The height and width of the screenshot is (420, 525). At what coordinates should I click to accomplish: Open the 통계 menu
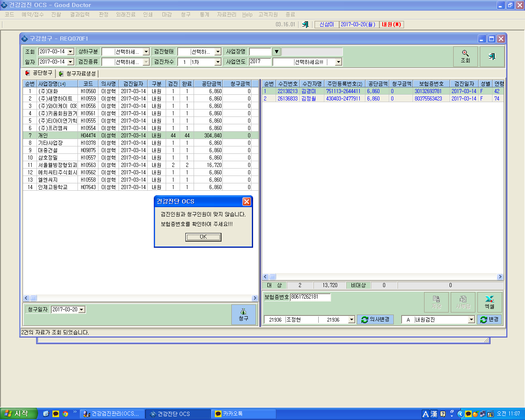point(204,14)
